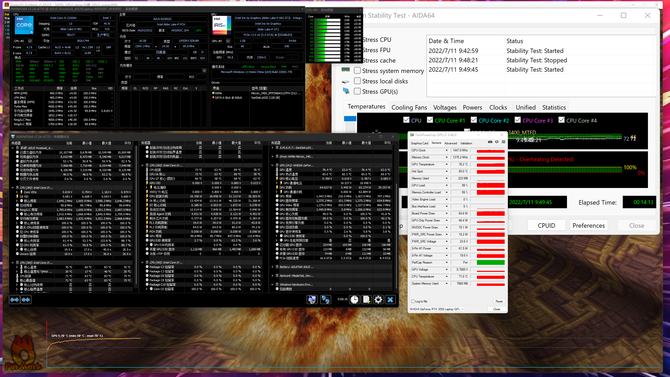The height and width of the screenshot is (377, 670).
Task: Uncheck CPU Core #3 graph checkbox
Action: click(x=517, y=120)
